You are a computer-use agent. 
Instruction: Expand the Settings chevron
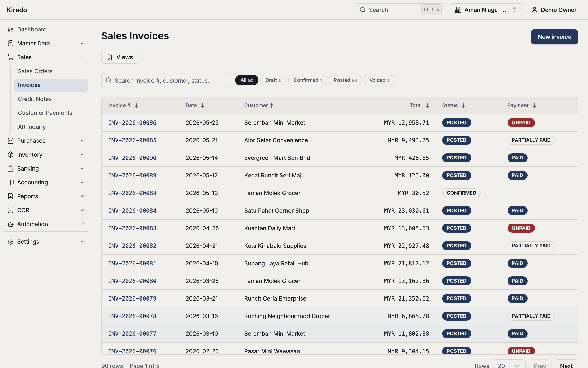[x=82, y=242]
